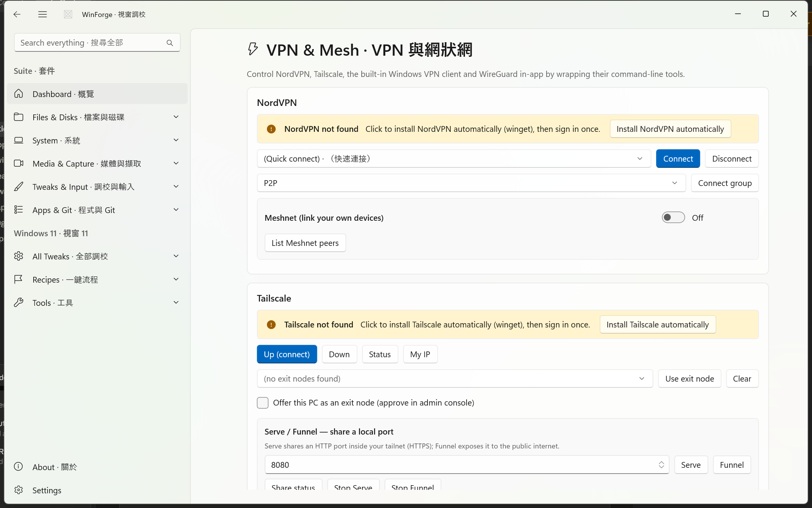Click Install Tailscale automatically
Viewport: 812px width, 508px height.
[657, 325]
